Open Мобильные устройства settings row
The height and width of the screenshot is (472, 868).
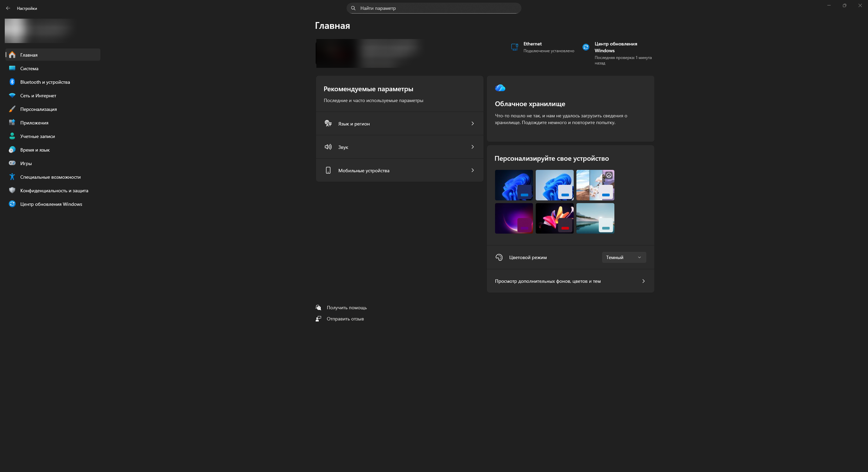click(399, 171)
